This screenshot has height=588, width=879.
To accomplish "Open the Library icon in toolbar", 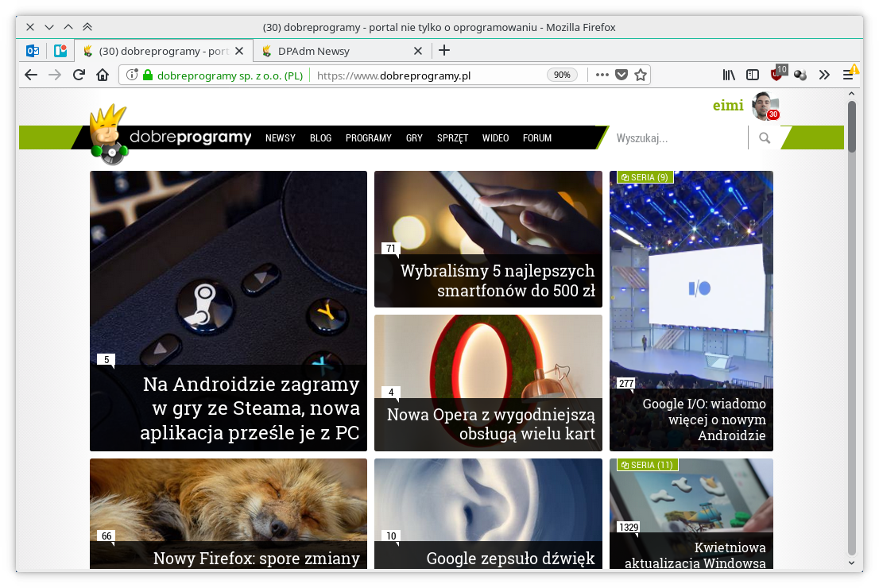I will pos(728,75).
